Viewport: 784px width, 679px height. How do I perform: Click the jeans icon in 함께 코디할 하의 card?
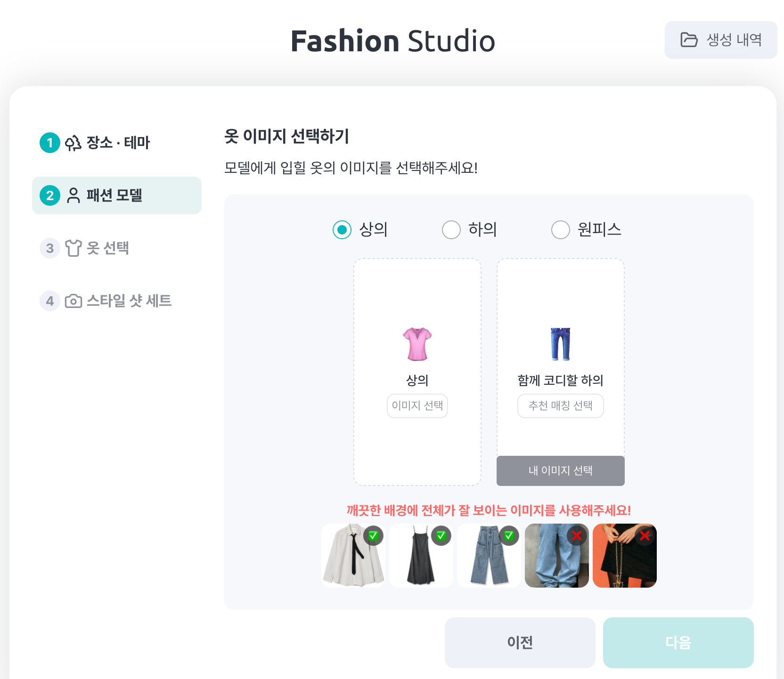560,343
